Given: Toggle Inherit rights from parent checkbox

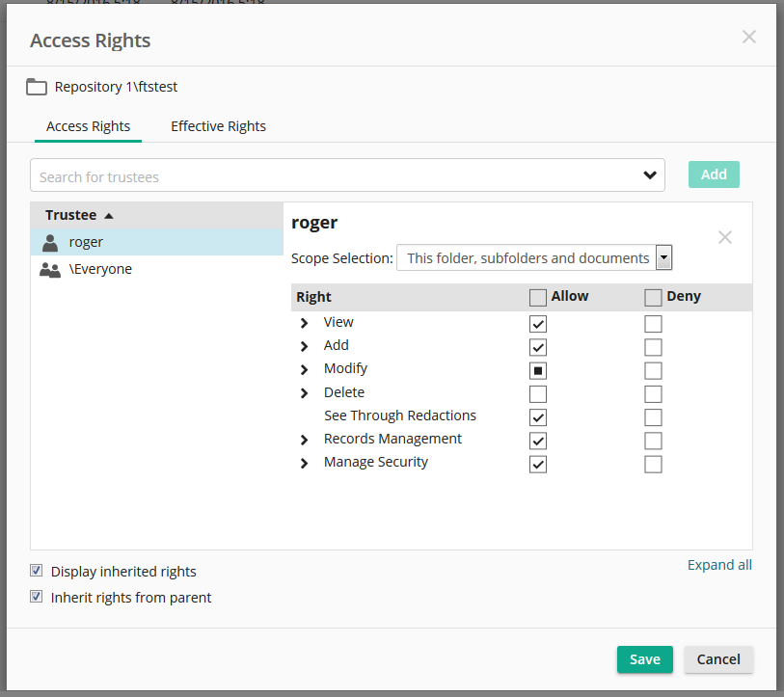Looking at the screenshot, I should pos(36,597).
